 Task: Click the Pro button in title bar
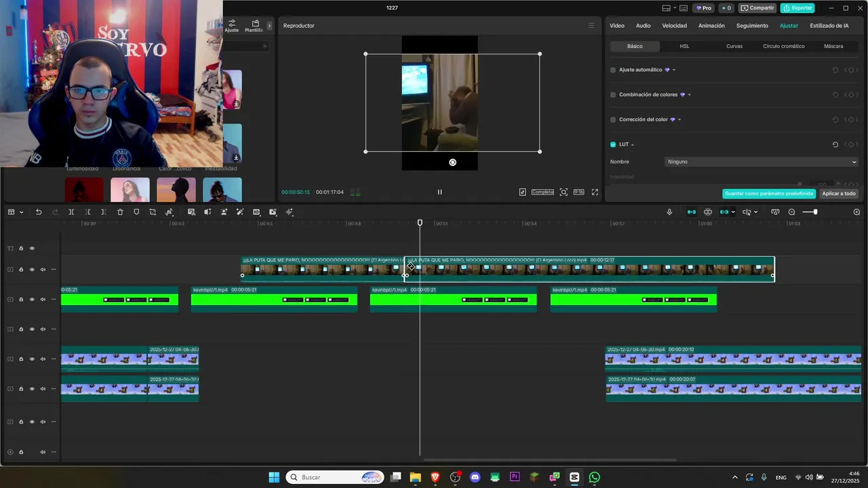pos(703,8)
